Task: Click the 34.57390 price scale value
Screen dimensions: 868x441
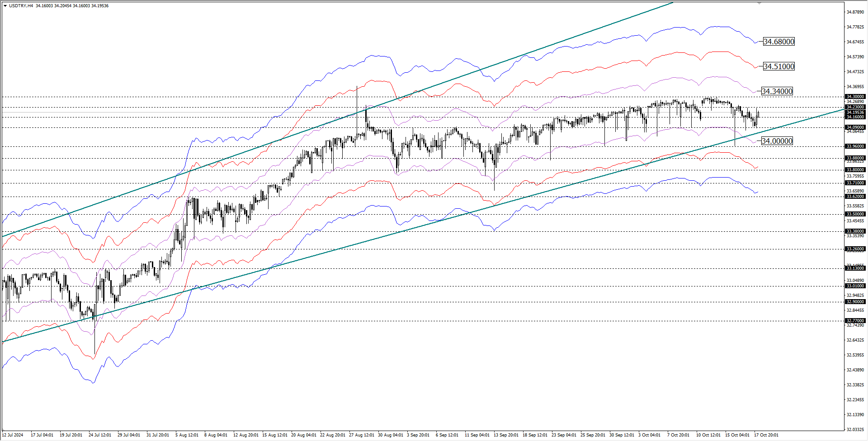Action: (855, 57)
